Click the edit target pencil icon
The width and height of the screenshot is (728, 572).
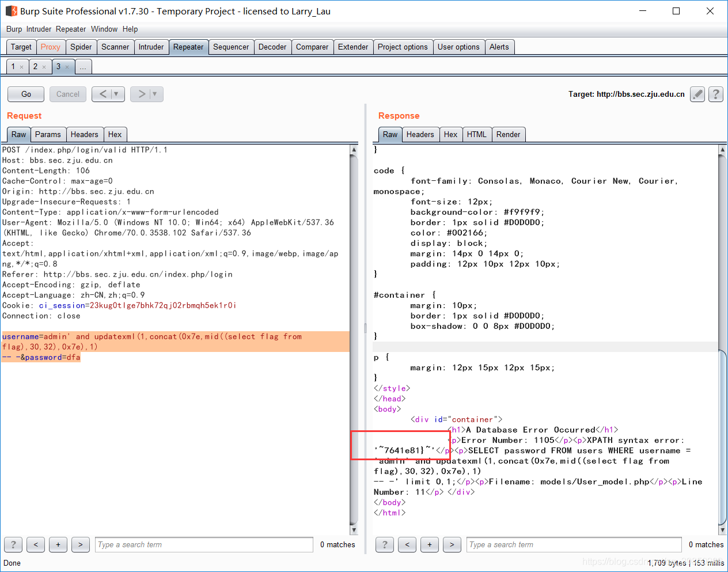697,94
